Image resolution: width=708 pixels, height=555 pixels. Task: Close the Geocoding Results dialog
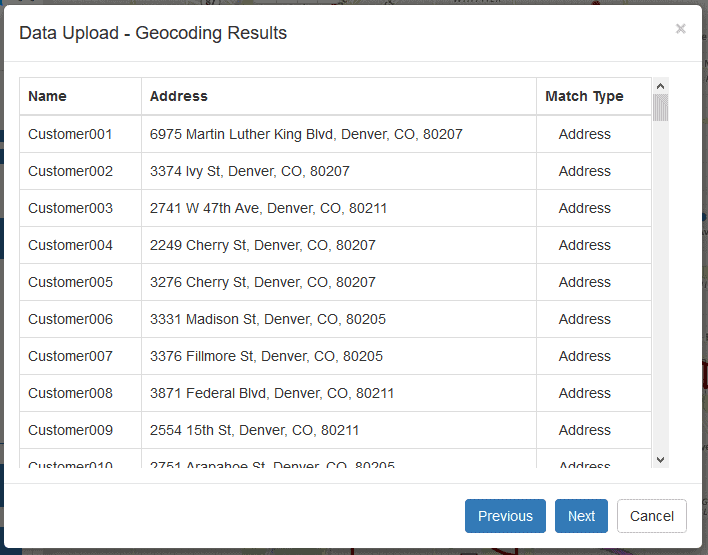pos(680,29)
